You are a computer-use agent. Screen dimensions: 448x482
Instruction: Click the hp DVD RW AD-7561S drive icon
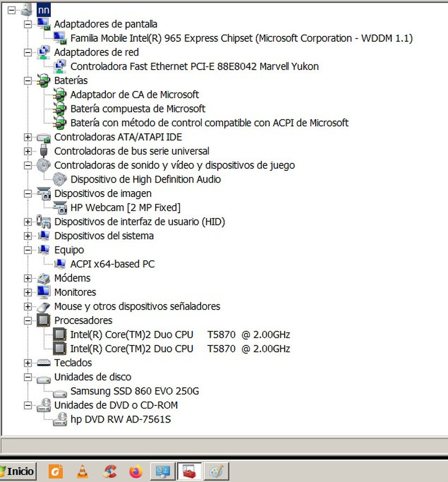(60, 419)
